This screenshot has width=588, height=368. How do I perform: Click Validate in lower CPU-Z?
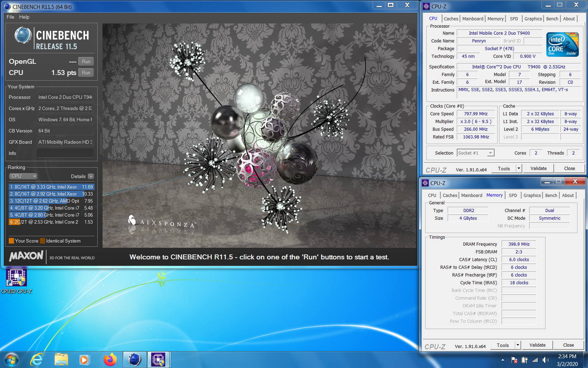pos(537,345)
